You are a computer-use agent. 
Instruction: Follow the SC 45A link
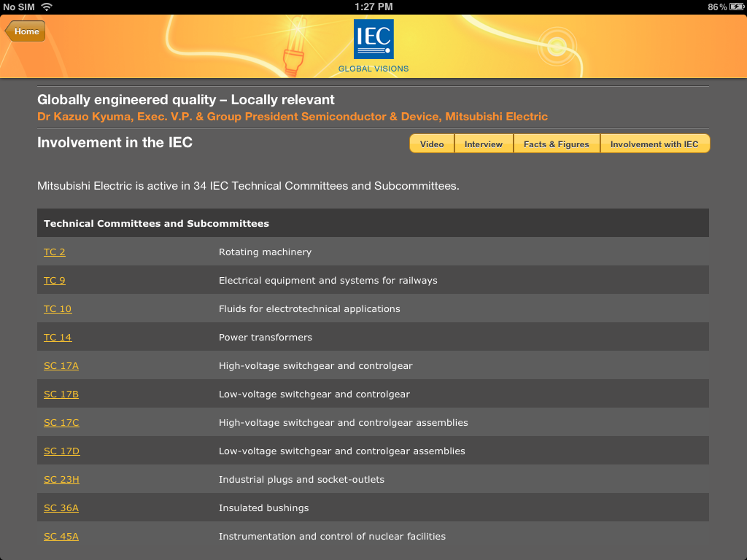click(x=61, y=537)
